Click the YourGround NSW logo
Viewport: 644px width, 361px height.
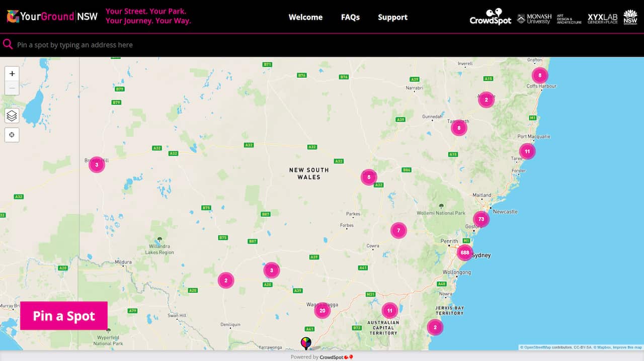pos(52,17)
